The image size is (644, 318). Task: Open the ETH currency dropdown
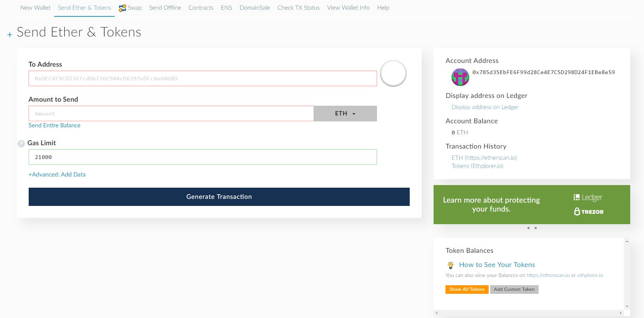[x=345, y=114]
